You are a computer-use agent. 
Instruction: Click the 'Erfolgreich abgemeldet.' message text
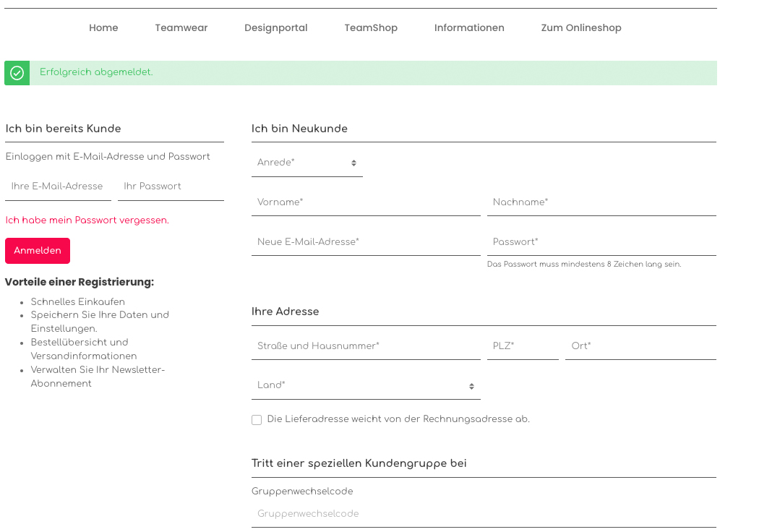(96, 72)
